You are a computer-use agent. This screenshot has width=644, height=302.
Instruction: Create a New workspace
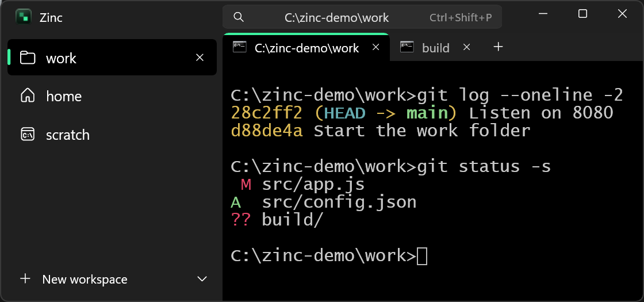point(85,279)
